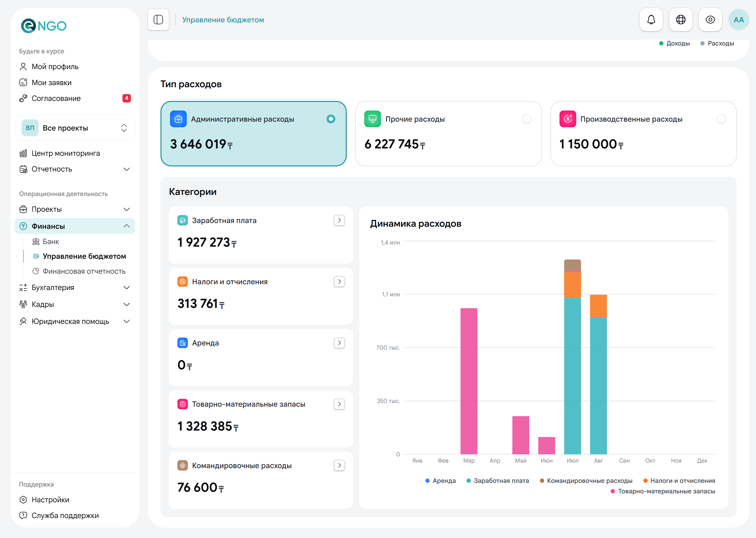Open Товарно-материальные запасы details arrow button
The height and width of the screenshot is (538, 756).
click(x=339, y=404)
